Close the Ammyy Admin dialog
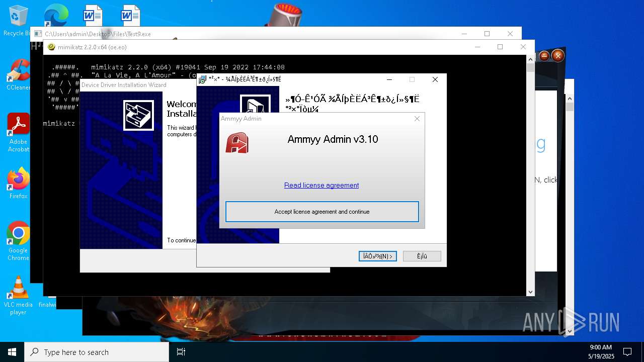 [x=417, y=119]
